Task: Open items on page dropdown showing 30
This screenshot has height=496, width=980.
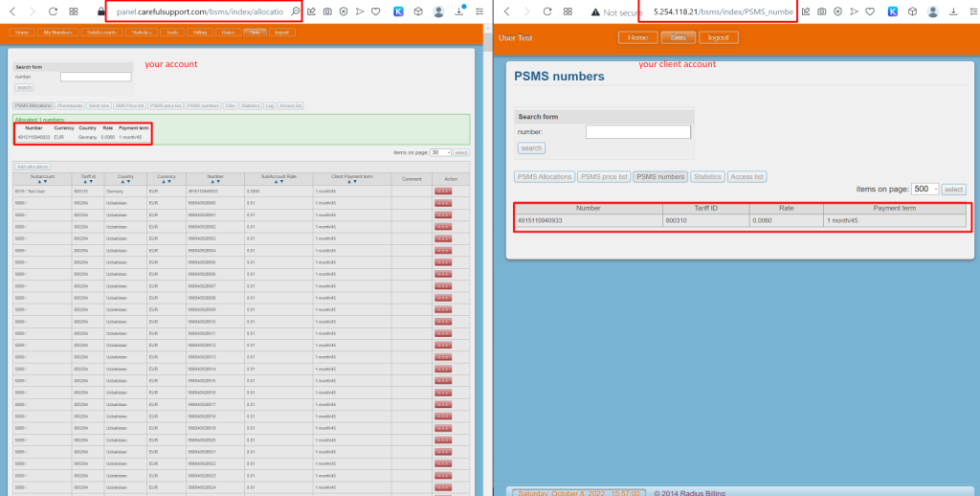Action: (440, 152)
